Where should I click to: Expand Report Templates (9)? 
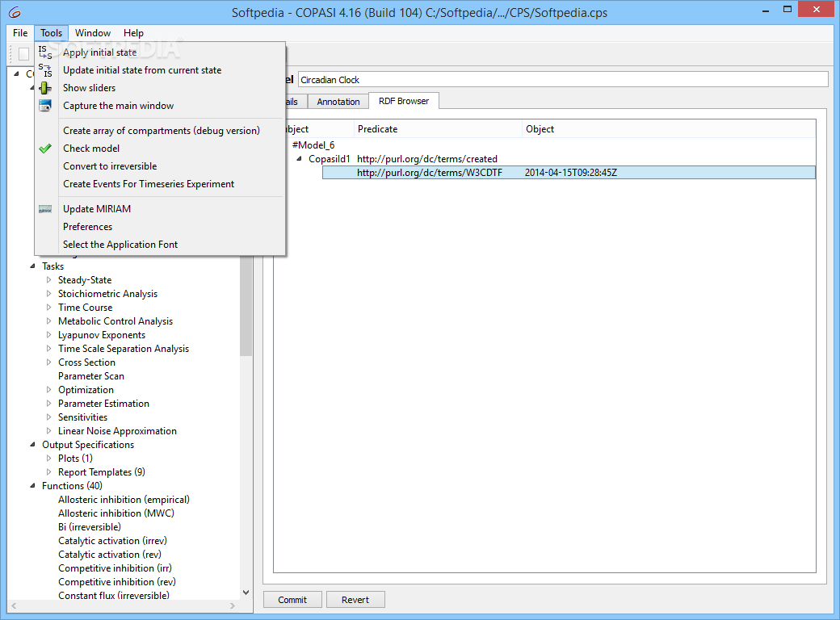point(48,472)
